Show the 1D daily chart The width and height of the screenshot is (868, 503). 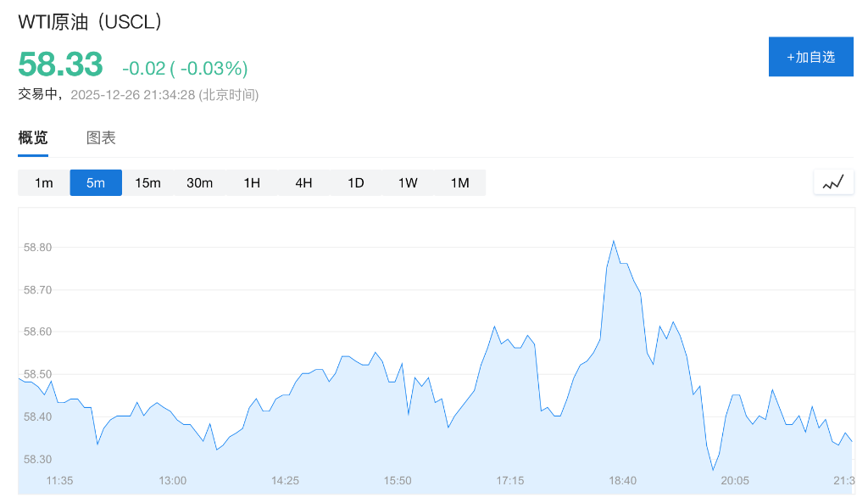point(356,183)
